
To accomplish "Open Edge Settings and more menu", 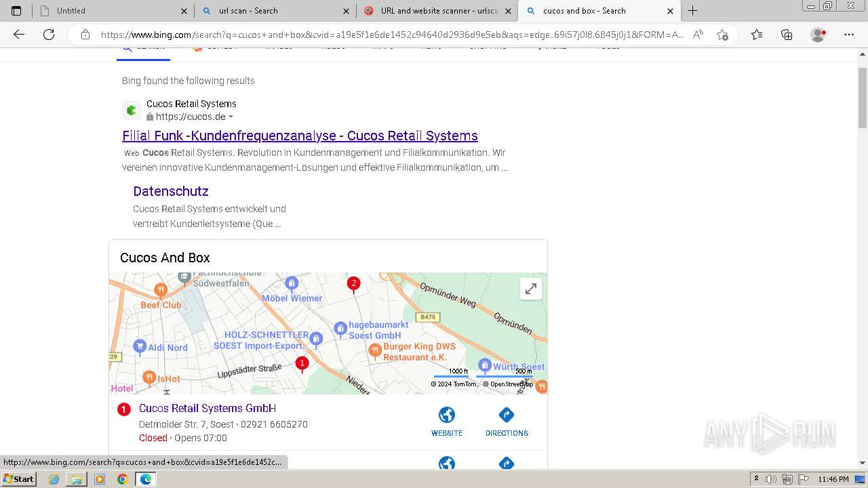I will pos(849,35).
